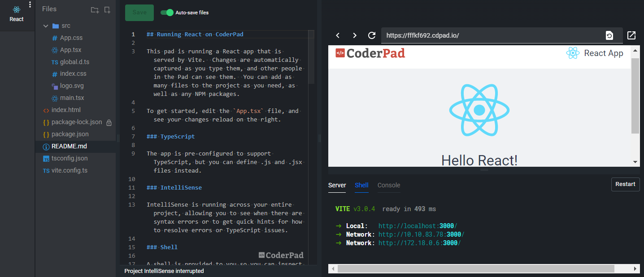Click the Save button
The image size is (644, 277).
(x=139, y=13)
